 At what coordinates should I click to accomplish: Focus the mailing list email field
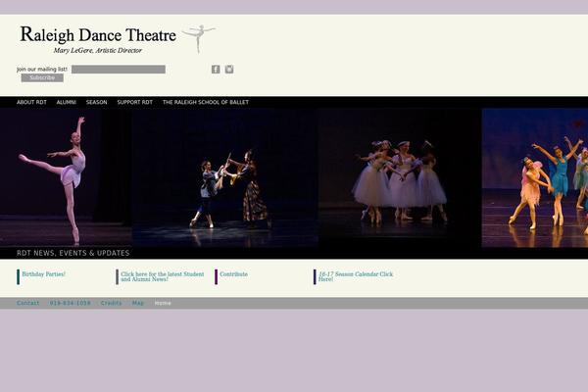119,70
